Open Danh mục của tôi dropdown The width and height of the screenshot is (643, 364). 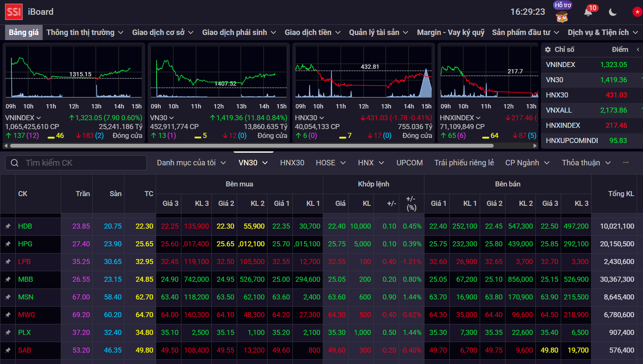point(191,163)
